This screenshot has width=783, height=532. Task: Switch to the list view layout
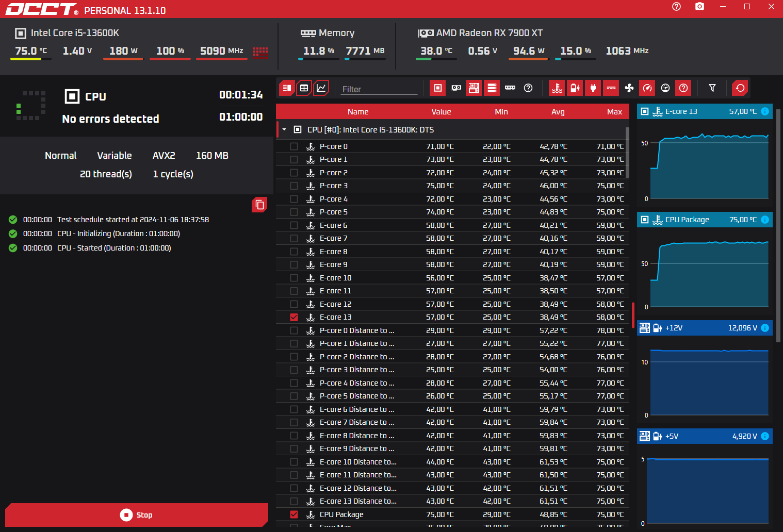point(287,88)
